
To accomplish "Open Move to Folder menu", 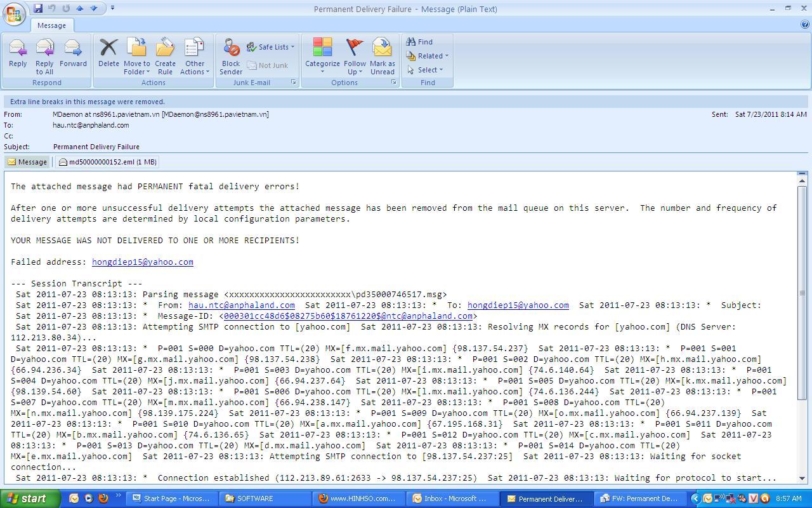I will point(136,56).
